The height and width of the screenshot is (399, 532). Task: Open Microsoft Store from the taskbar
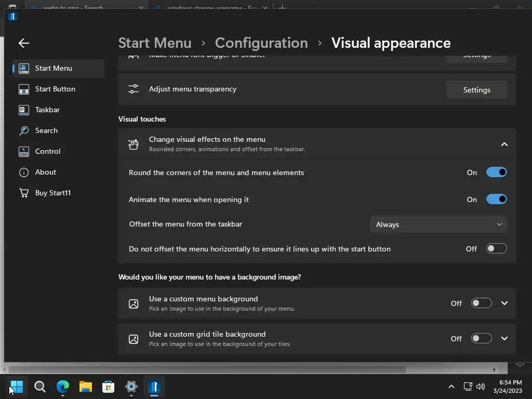pos(108,387)
